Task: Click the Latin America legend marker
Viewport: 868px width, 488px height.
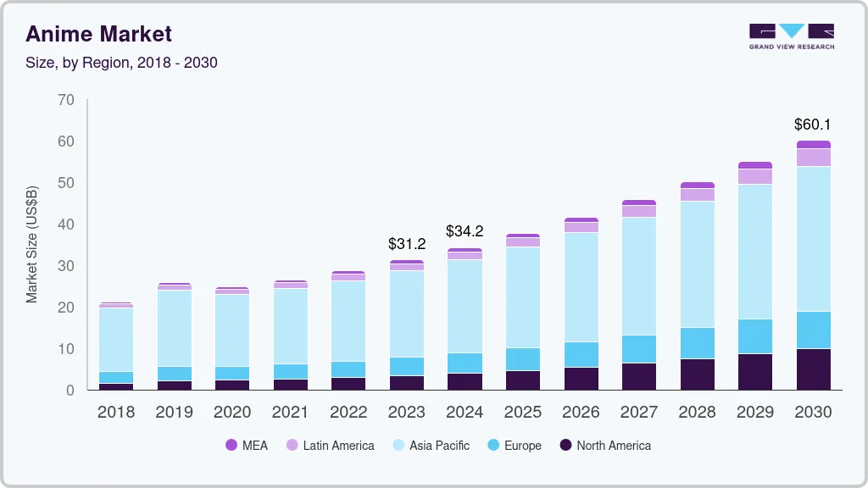Action: pyautogui.click(x=292, y=446)
